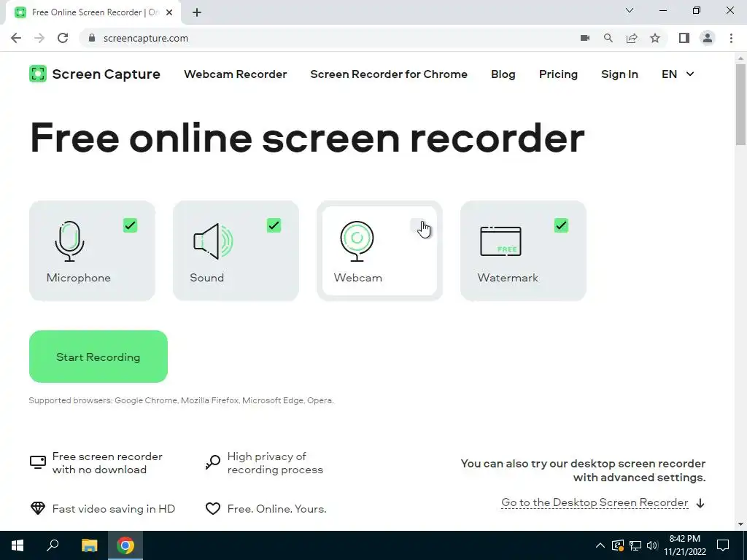Click Sign In
This screenshot has height=560, width=747.
point(619,74)
